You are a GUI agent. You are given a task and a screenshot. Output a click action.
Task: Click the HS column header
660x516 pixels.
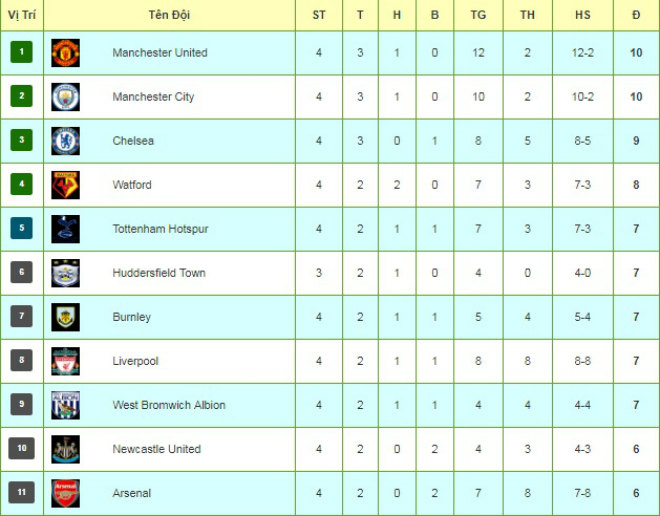tap(583, 15)
